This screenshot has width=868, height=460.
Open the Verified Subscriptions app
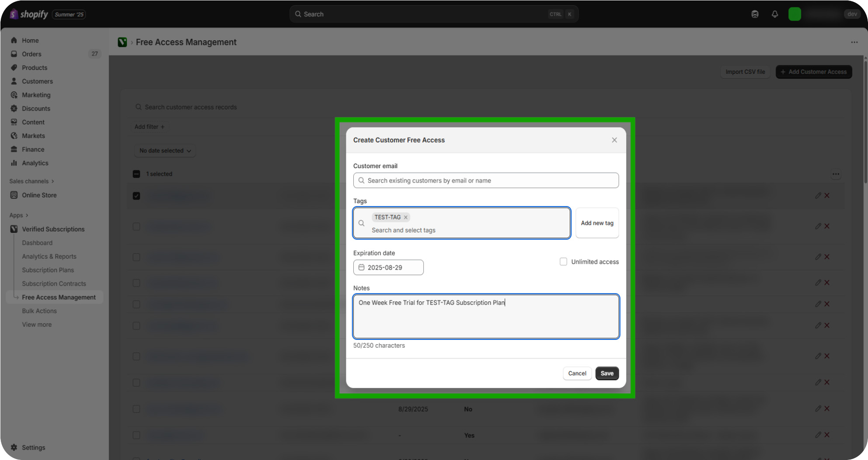tap(54, 229)
